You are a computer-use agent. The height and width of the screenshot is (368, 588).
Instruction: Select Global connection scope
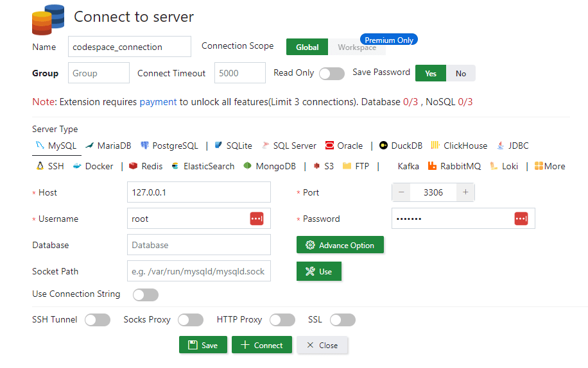coord(307,47)
